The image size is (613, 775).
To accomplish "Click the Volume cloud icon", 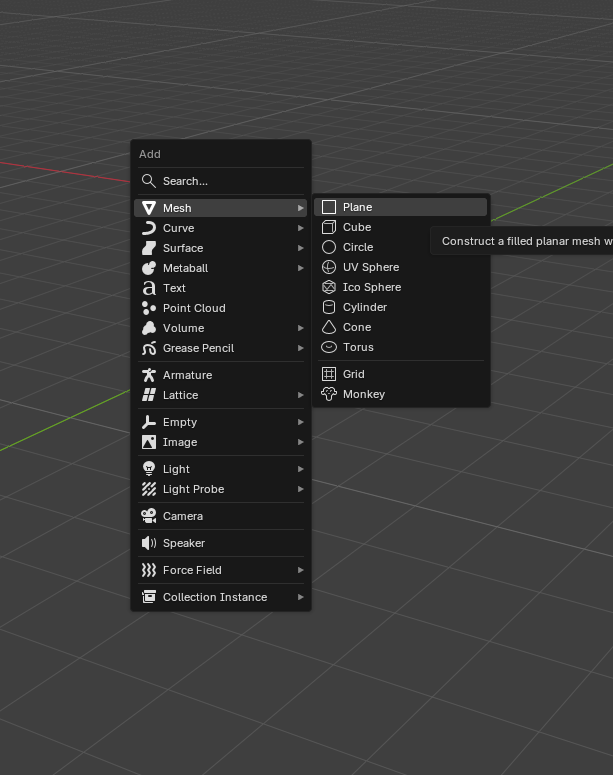I will click(149, 328).
